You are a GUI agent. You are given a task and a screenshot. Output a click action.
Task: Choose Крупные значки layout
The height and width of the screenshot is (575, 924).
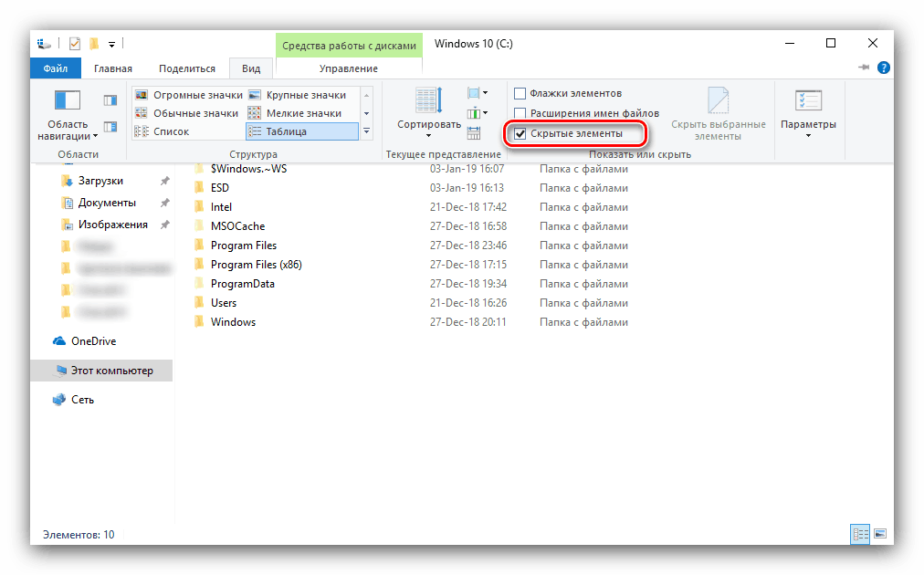click(298, 95)
